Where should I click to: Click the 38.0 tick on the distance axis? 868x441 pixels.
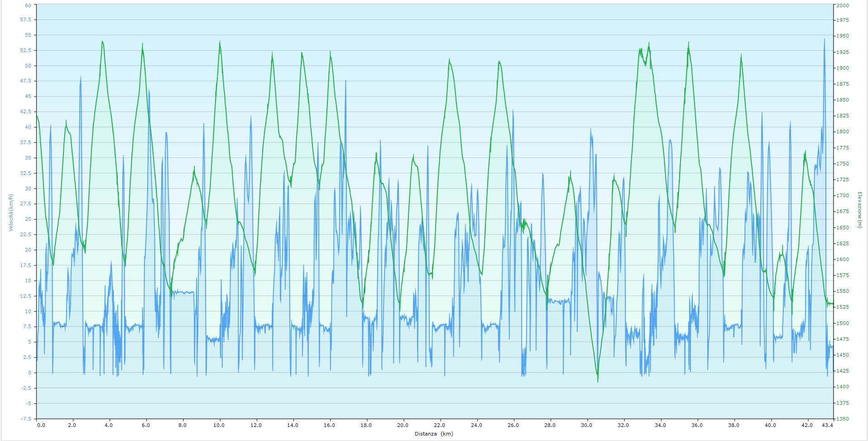[x=734, y=425]
